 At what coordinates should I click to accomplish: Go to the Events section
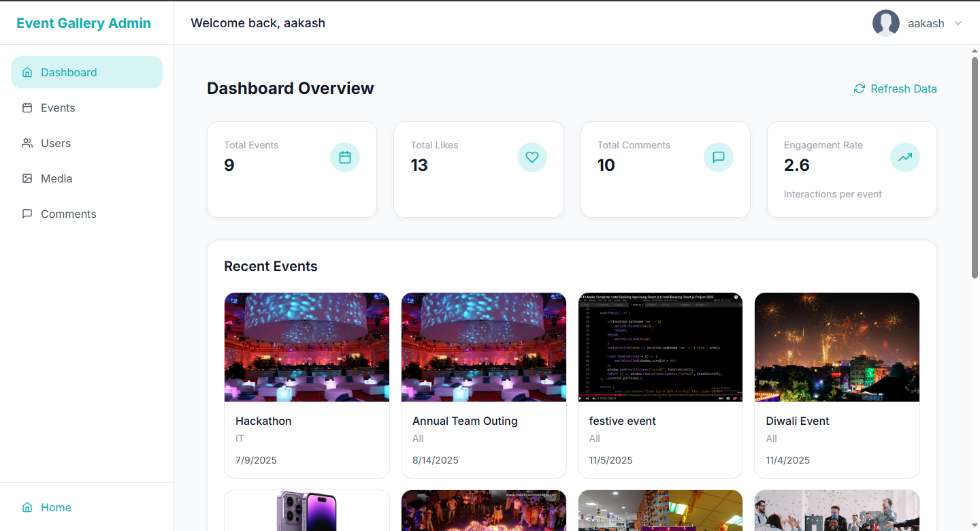pyautogui.click(x=86, y=108)
